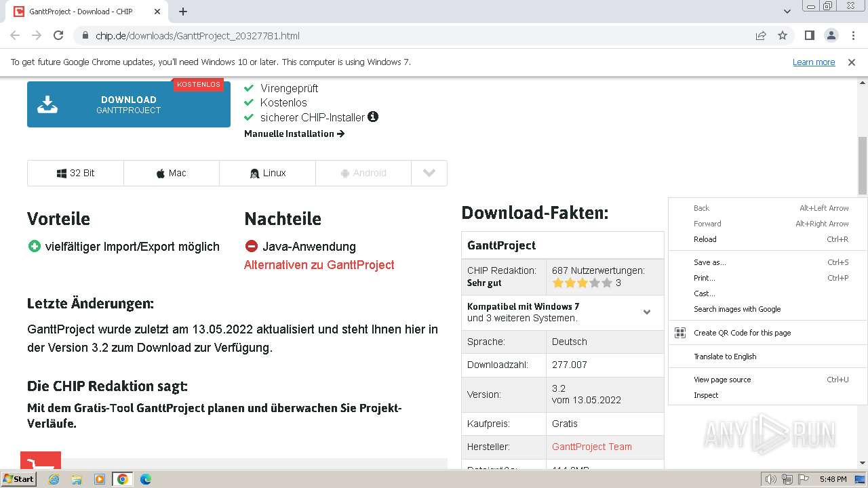Open Microsoft Edge from the taskbar

coord(146,479)
